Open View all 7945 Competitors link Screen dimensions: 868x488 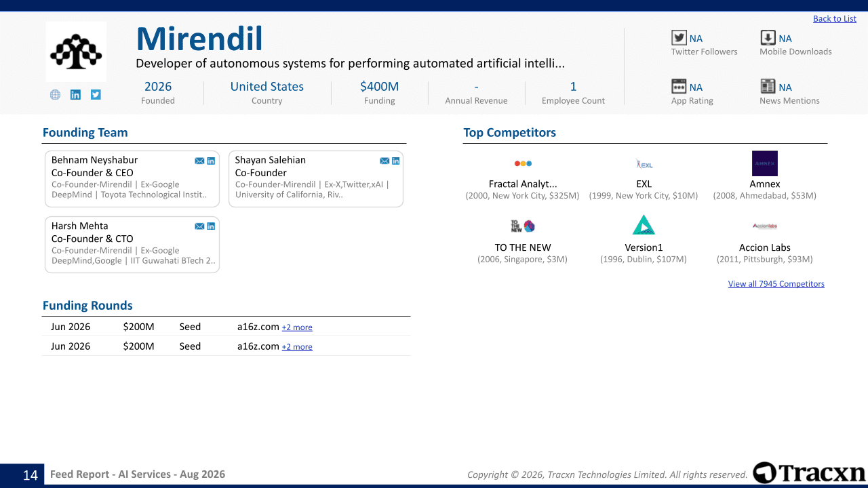click(776, 284)
